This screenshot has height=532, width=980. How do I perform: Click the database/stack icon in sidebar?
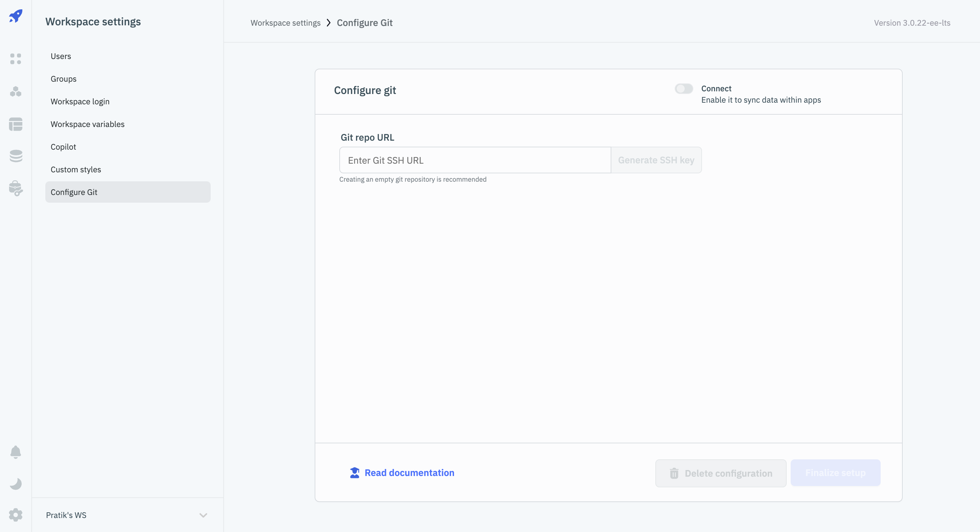(16, 155)
